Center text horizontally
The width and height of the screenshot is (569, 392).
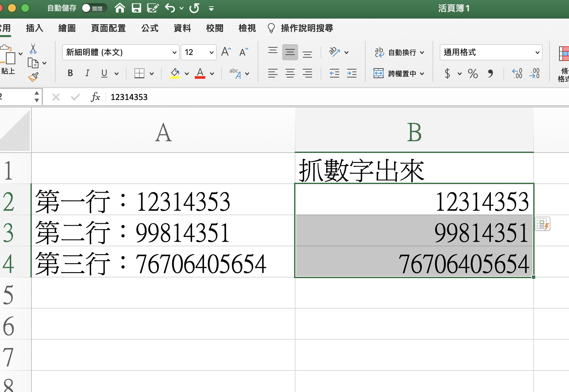pos(290,73)
